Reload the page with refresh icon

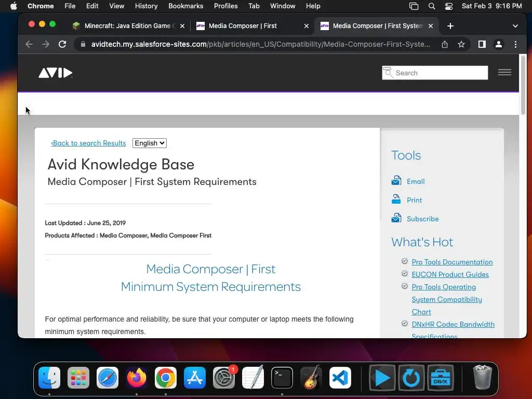click(x=62, y=44)
